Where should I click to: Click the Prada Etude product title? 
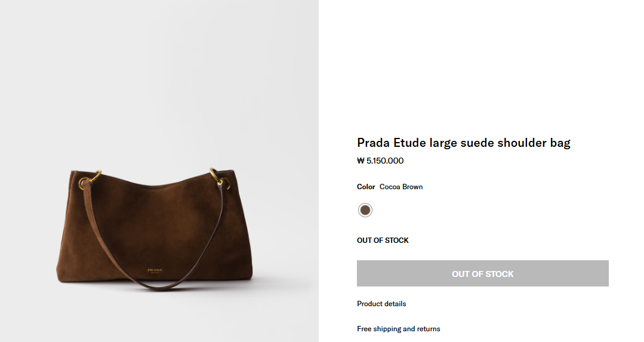(463, 143)
